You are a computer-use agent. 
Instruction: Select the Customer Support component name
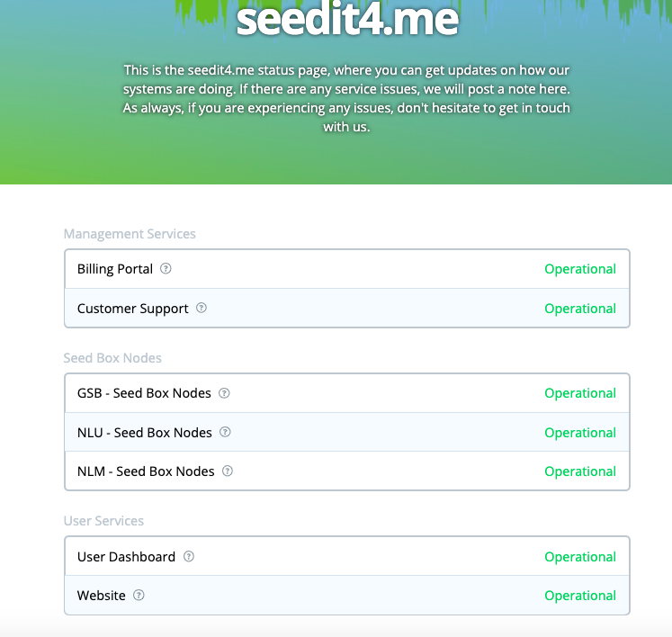click(133, 309)
